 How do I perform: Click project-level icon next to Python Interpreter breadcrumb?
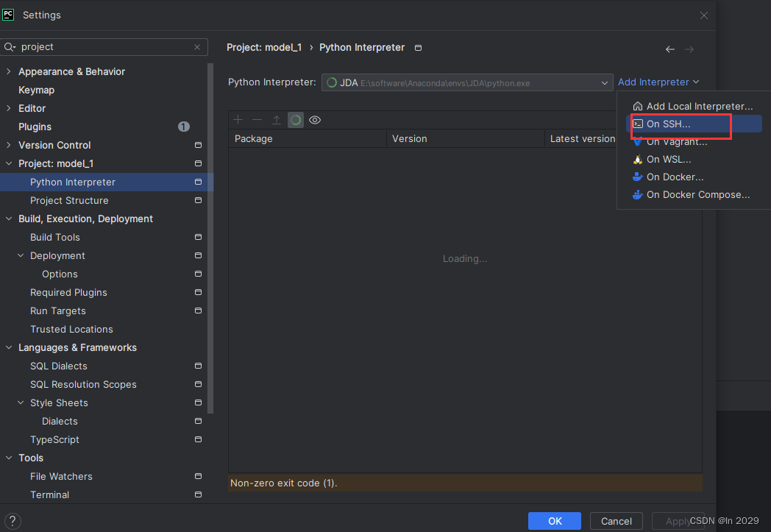pyautogui.click(x=418, y=48)
